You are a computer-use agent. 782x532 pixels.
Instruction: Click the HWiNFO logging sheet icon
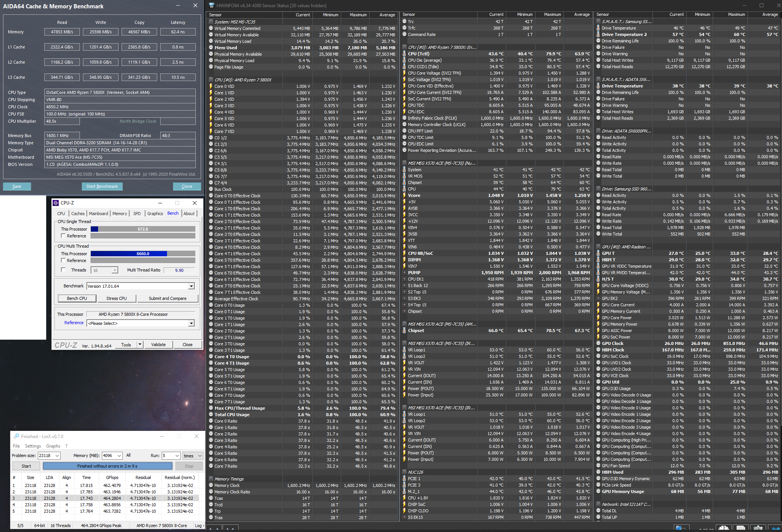click(x=741, y=527)
